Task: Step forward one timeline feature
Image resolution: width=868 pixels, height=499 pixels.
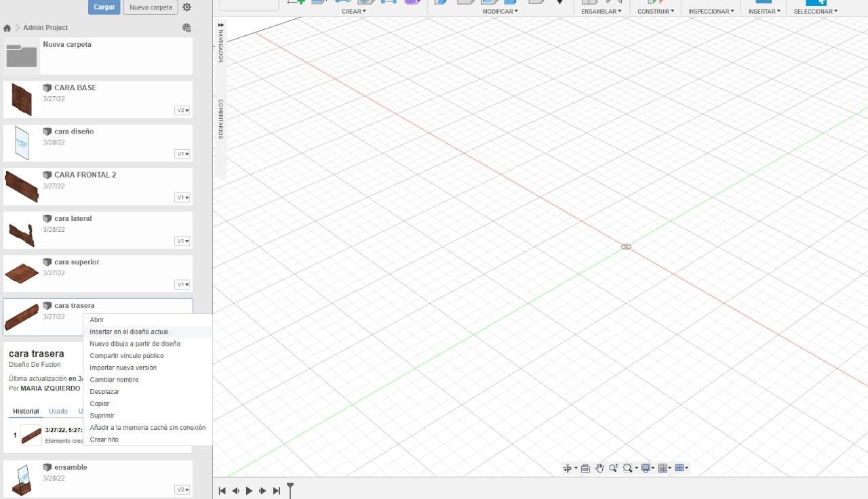Action: point(262,491)
